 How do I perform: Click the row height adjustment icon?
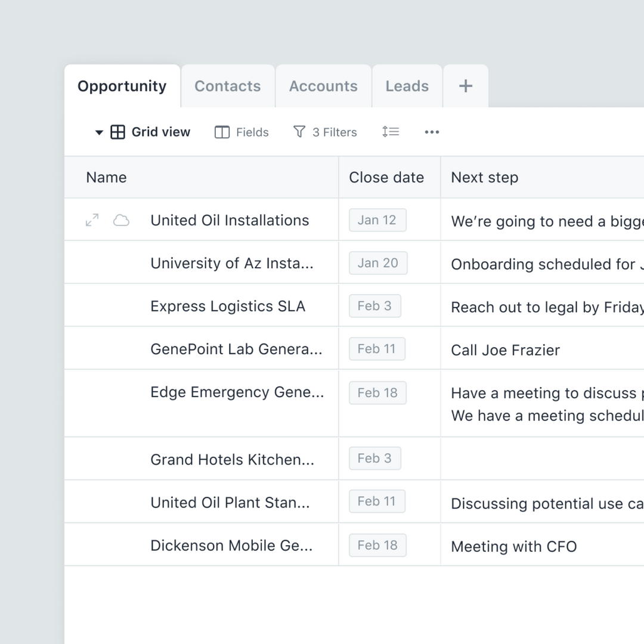(391, 132)
